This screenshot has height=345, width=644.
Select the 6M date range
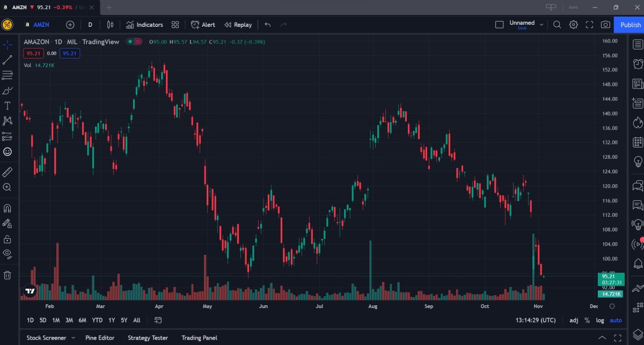(x=82, y=320)
